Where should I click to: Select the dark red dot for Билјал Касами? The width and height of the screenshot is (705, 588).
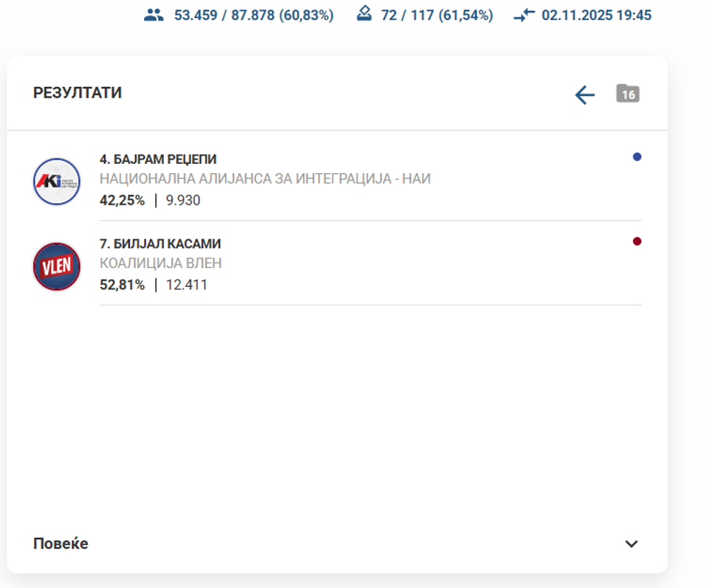click(x=637, y=242)
